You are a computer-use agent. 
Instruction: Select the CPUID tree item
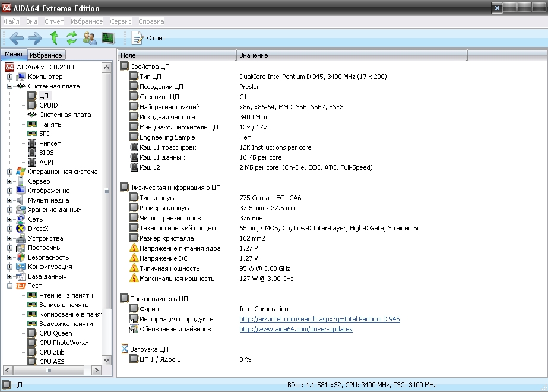point(48,105)
